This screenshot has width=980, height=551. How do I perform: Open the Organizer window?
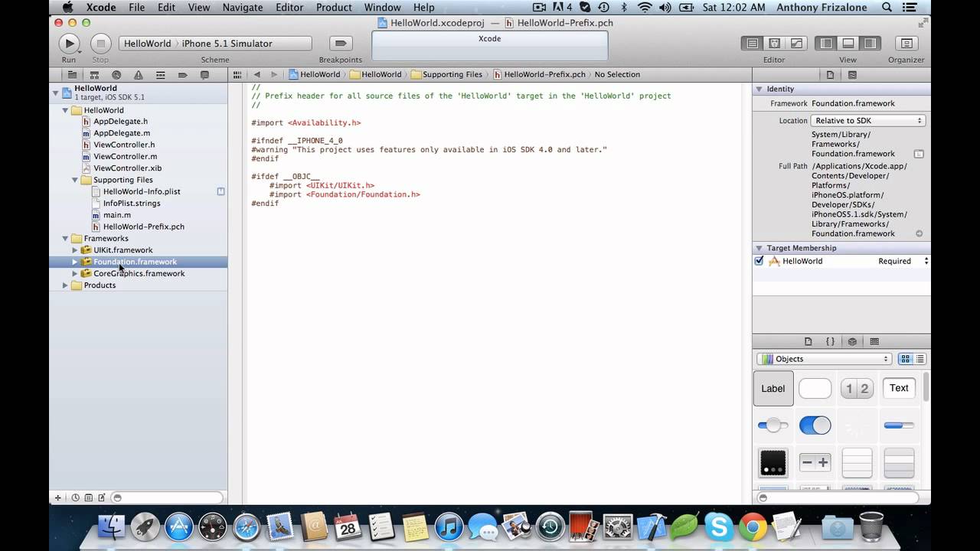(x=906, y=44)
